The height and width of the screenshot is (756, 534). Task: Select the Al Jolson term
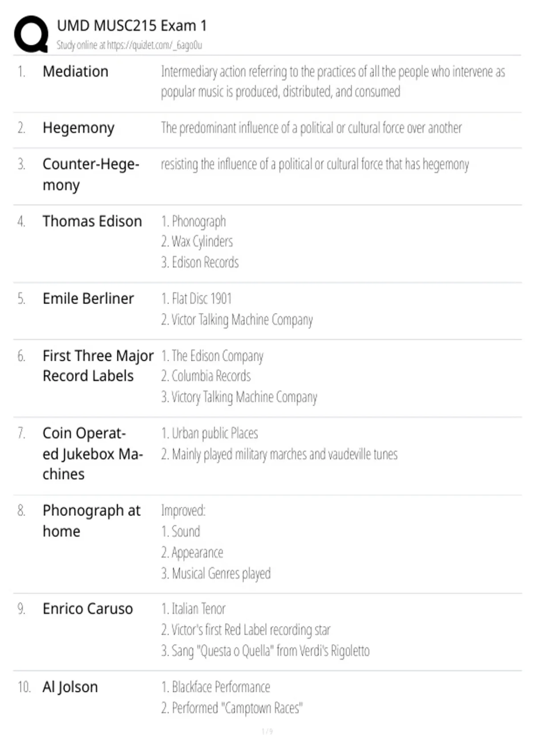coord(70,687)
